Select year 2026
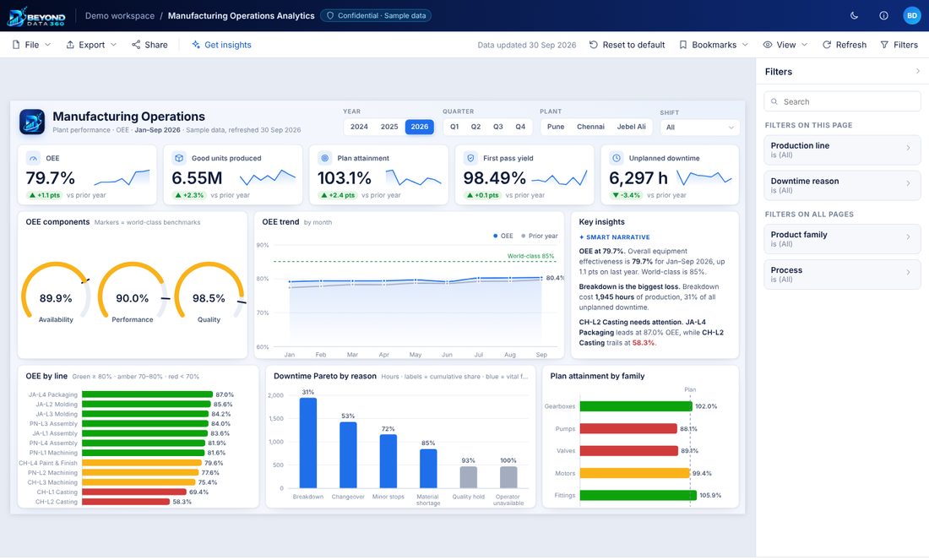929x560 pixels. click(x=420, y=127)
